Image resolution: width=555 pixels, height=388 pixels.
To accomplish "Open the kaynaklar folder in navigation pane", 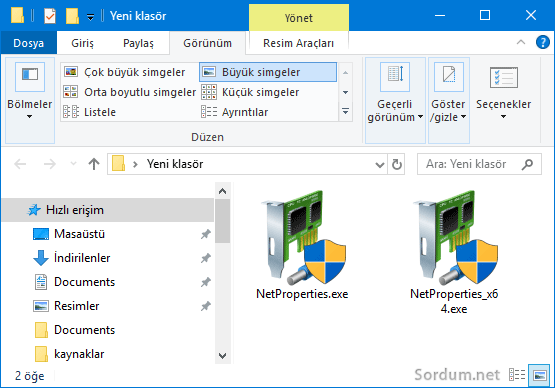I will 108,354.
